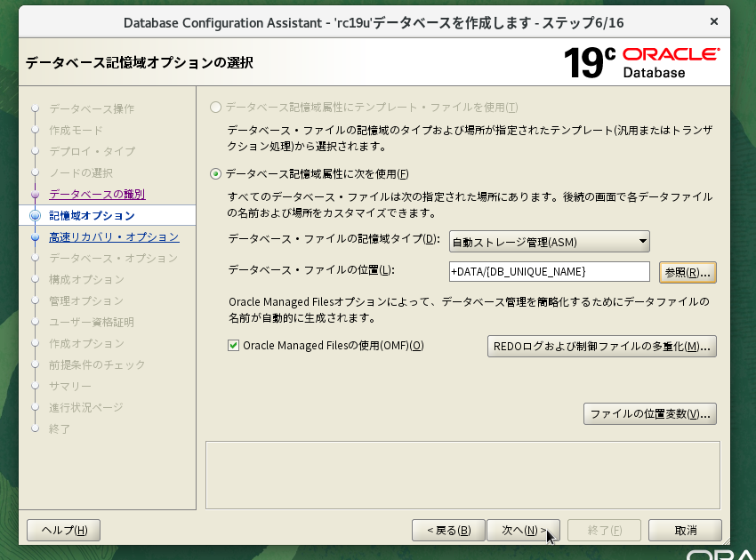Image resolution: width=756 pixels, height=560 pixels.
Task: Click the 構成オプション step label
Action: (x=86, y=279)
